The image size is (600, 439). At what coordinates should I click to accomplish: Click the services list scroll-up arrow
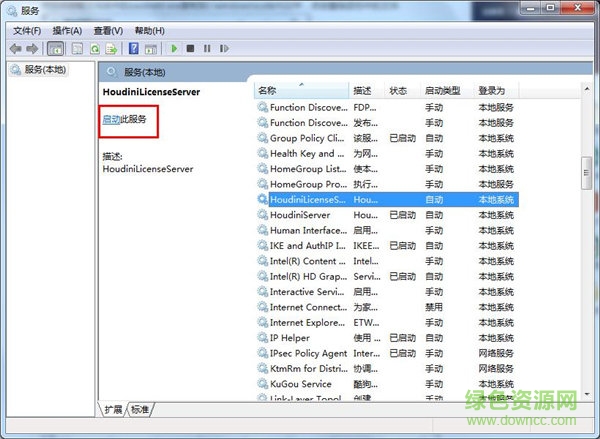point(587,89)
